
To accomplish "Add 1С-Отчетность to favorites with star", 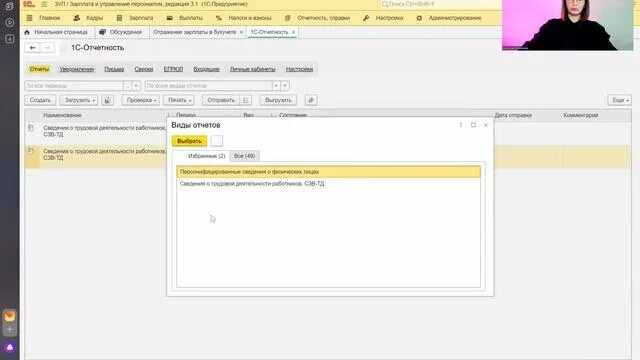I will [63, 48].
